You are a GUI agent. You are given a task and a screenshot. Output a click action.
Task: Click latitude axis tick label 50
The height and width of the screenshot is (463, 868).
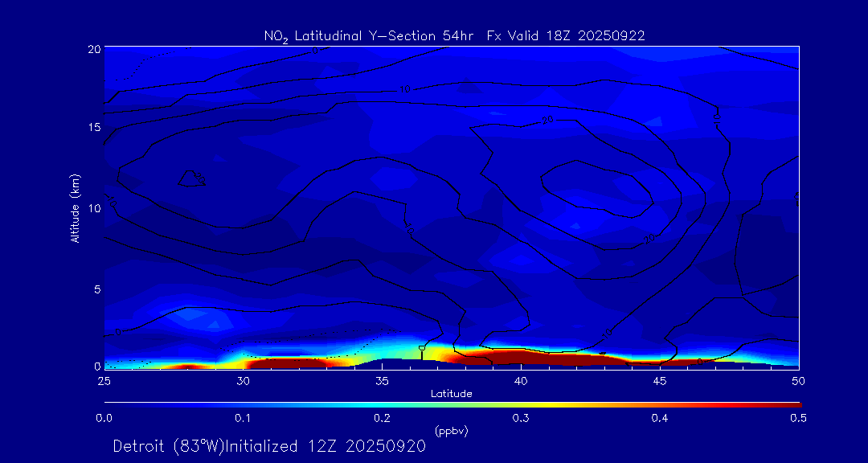(x=798, y=380)
